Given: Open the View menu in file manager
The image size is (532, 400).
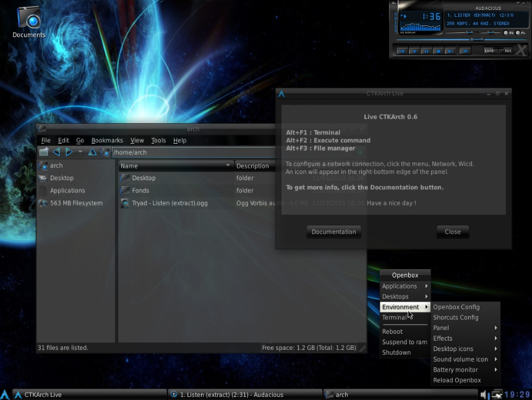Looking at the screenshot, I should pos(137,140).
